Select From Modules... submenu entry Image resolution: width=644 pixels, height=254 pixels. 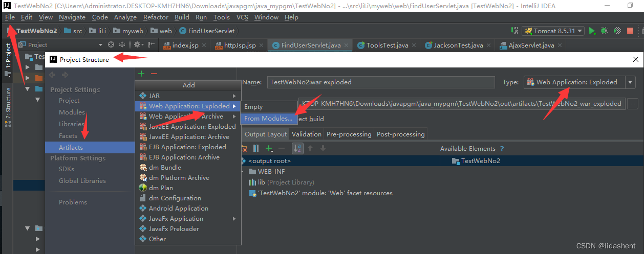[268, 118]
